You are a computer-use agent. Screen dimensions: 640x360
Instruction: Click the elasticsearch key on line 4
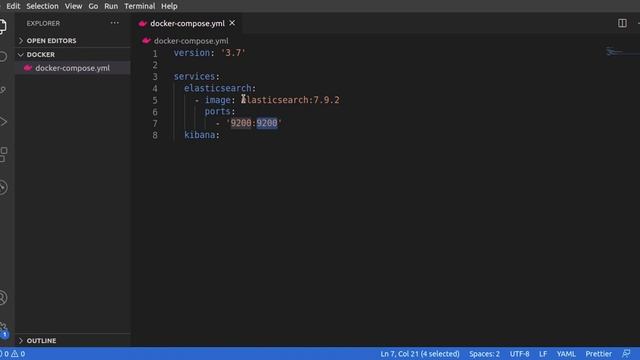coord(218,88)
